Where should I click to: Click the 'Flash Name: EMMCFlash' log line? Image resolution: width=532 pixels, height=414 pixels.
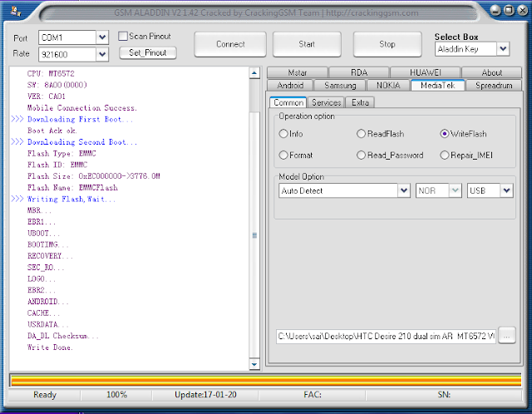72,187
